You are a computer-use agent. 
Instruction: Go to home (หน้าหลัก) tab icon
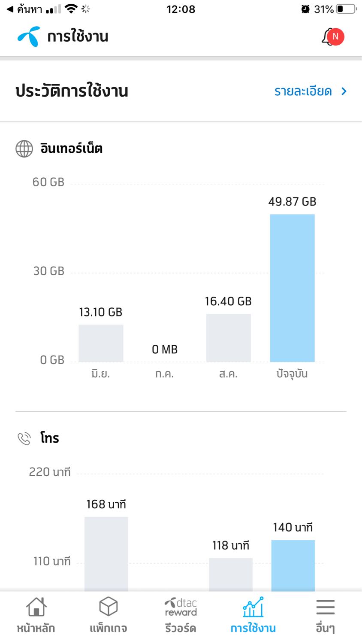tap(36, 607)
